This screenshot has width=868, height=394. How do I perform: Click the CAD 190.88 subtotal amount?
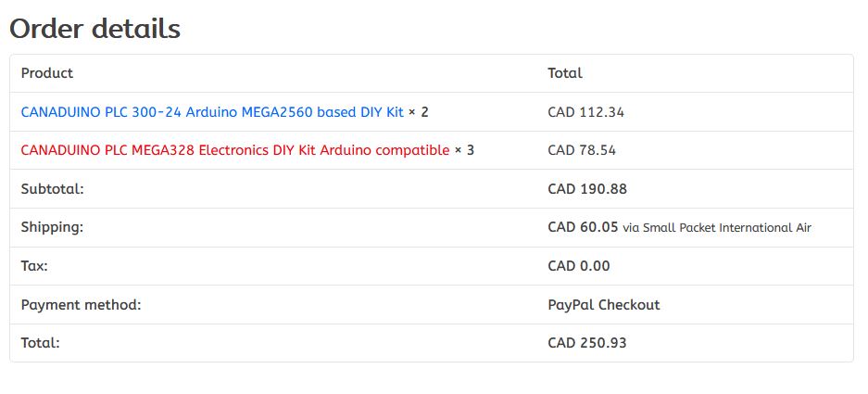587,189
